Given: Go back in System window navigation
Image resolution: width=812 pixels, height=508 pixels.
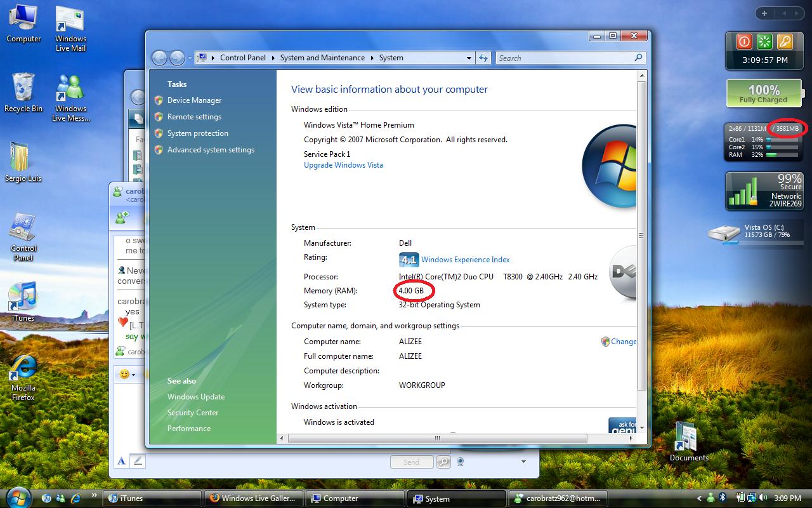Looking at the screenshot, I should [159, 58].
